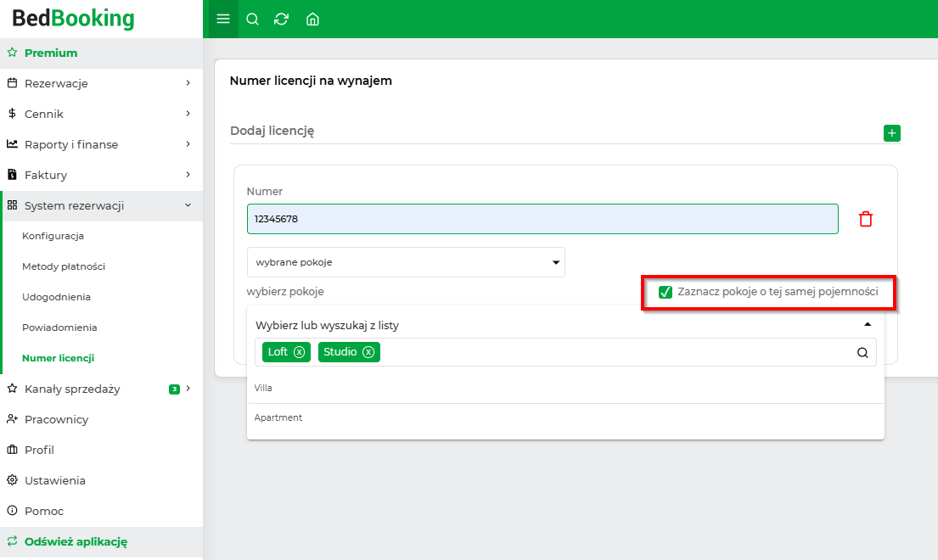The image size is (938, 560).
Task: Expand Raporty i finanse chevron
Action: 188,144
